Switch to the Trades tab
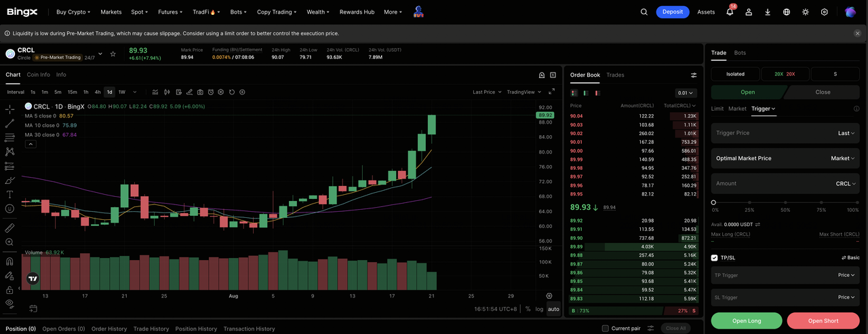 click(x=615, y=75)
